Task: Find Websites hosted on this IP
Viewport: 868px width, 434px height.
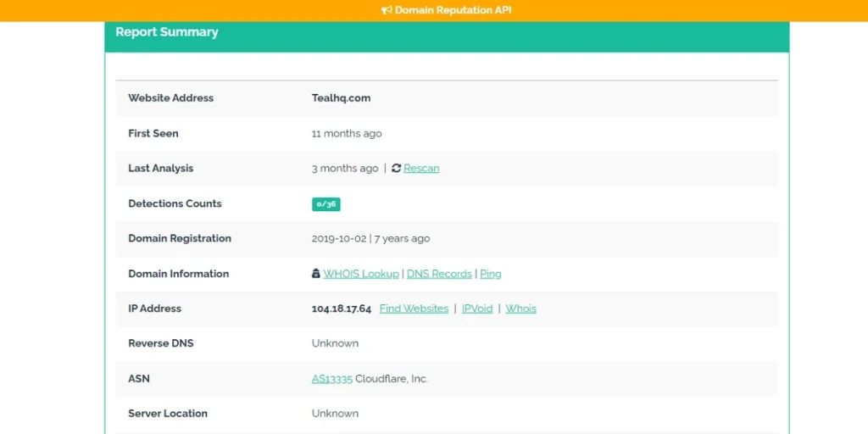Action: click(414, 309)
